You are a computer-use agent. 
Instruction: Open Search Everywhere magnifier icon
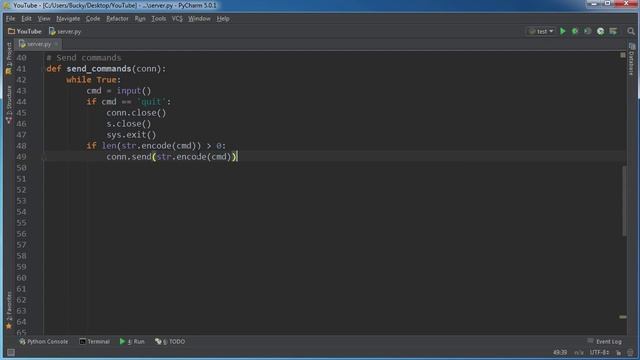pos(631,31)
